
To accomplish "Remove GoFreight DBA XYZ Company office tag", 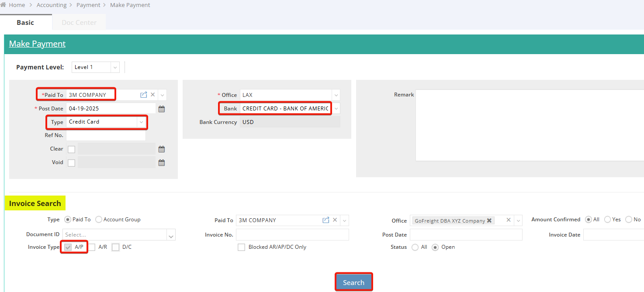I will [489, 221].
